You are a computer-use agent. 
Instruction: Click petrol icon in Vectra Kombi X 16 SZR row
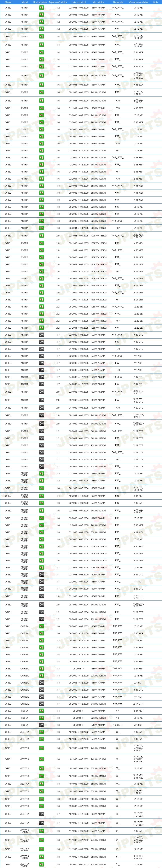pyautogui.click(x=41, y=831)
